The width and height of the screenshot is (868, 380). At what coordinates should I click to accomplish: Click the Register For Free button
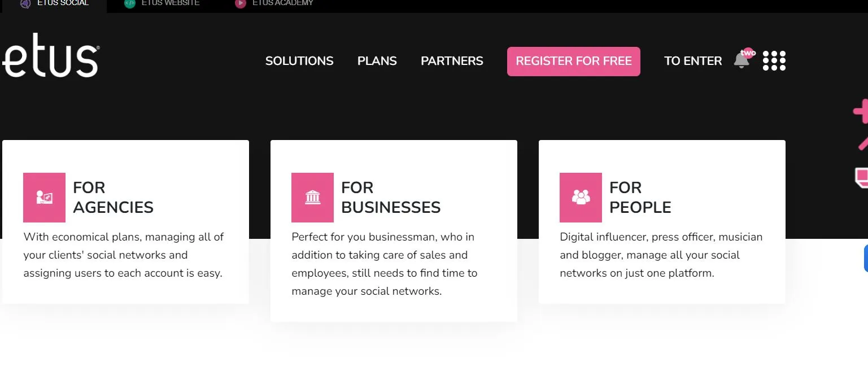pyautogui.click(x=573, y=61)
